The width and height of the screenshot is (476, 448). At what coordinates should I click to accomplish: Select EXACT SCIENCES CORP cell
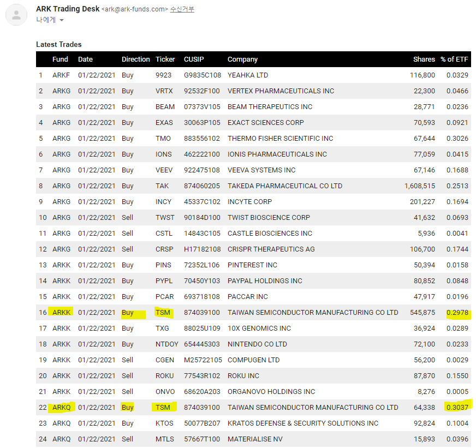266,123
